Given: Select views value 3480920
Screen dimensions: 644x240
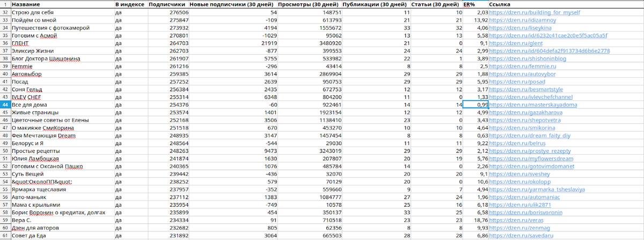Looking at the screenshot, I should click(x=310, y=43).
